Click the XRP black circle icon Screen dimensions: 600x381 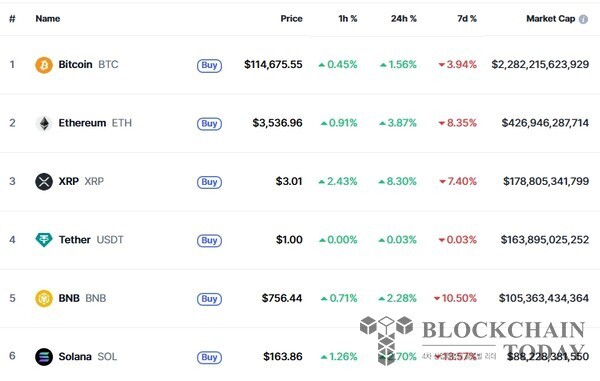(44, 181)
